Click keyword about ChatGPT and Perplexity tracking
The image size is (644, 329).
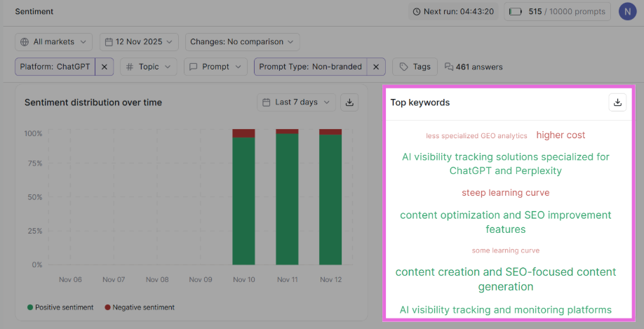tap(506, 163)
